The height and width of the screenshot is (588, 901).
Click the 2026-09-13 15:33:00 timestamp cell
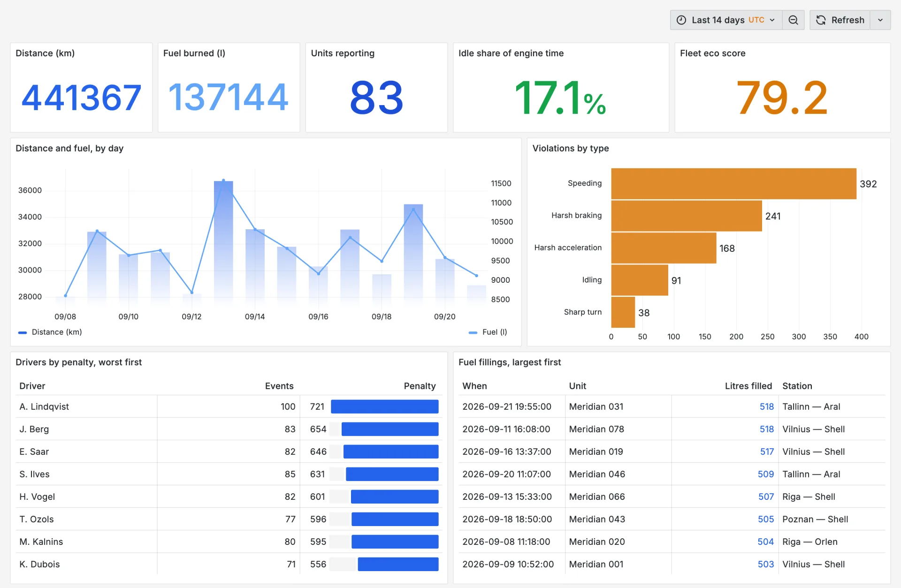pyautogui.click(x=512, y=497)
